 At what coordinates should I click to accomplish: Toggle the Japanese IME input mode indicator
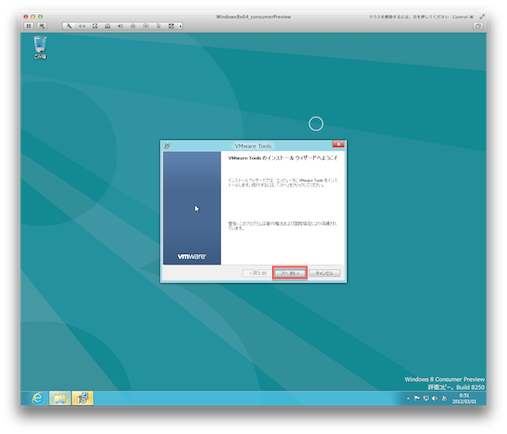click(x=444, y=398)
